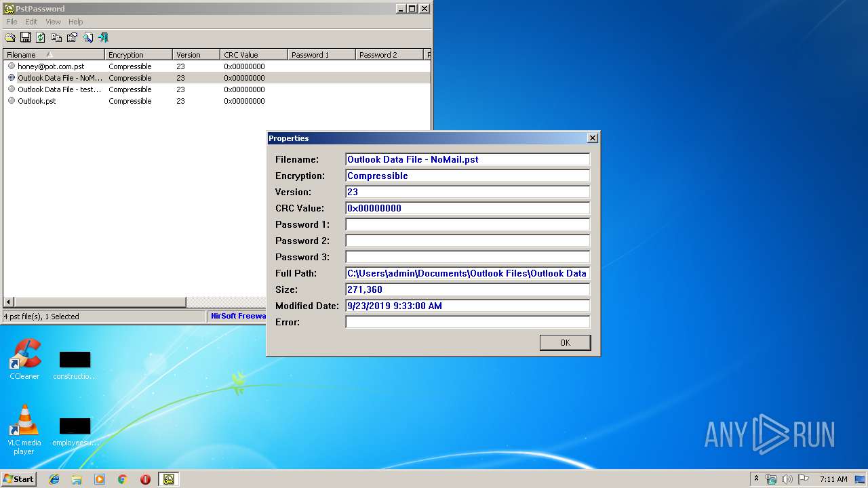This screenshot has height=488, width=868.
Task: Sort by the Version column header
Action: (x=197, y=55)
